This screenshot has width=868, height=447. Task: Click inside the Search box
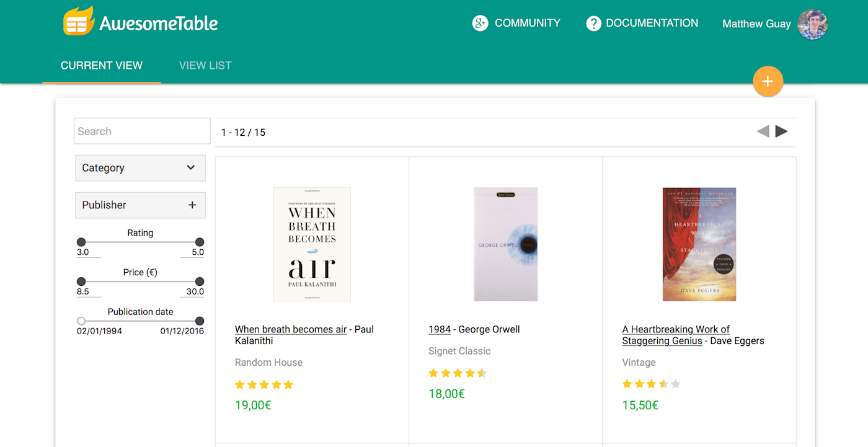tap(141, 131)
